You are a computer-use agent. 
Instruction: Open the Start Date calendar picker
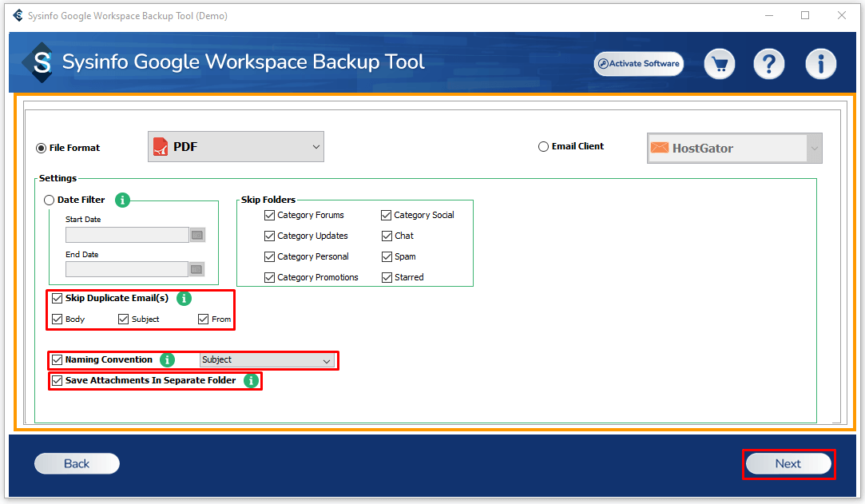click(x=197, y=235)
